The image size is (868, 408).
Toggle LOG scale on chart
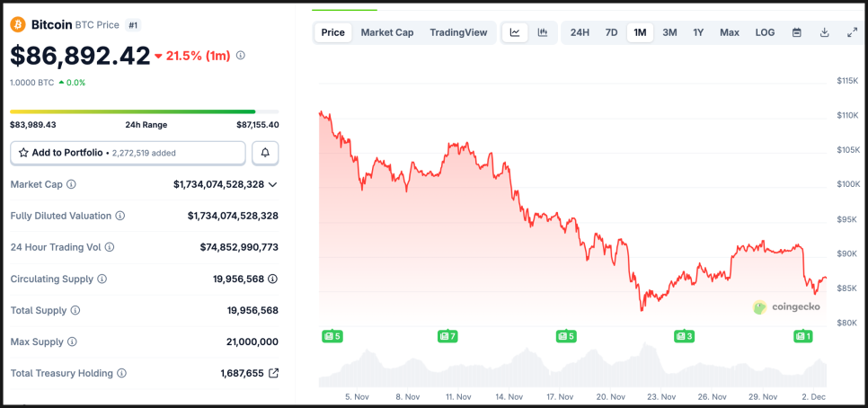point(765,32)
